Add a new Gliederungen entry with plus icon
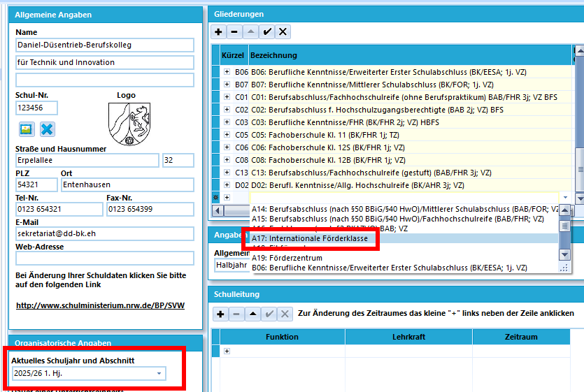 click(x=219, y=32)
